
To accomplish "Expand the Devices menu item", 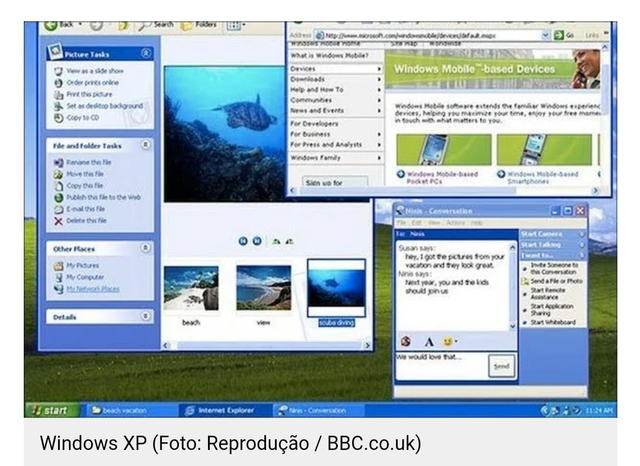I will point(336,69).
